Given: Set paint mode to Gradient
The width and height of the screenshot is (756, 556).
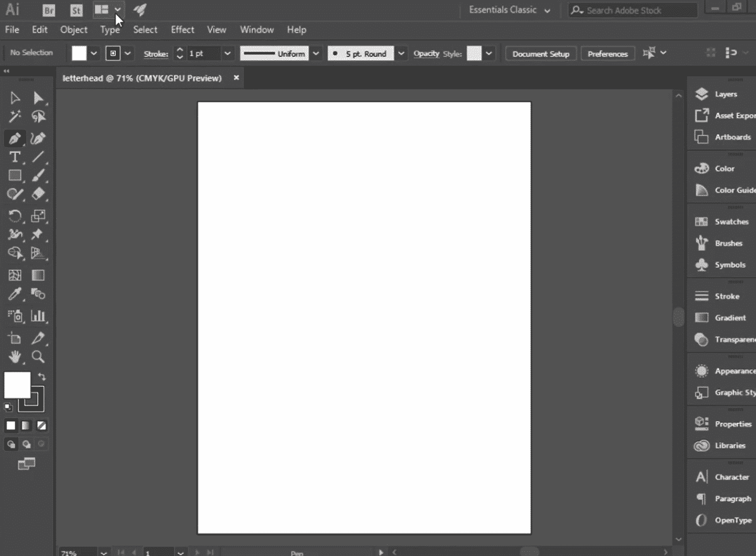Looking at the screenshot, I should coord(26,426).
